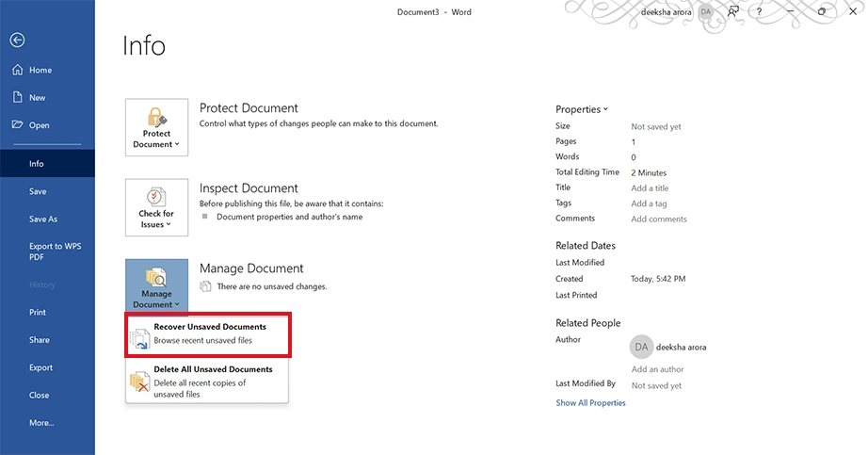Click the "Today, 5:42 PM" created value
868x455 pixels.
658,279
